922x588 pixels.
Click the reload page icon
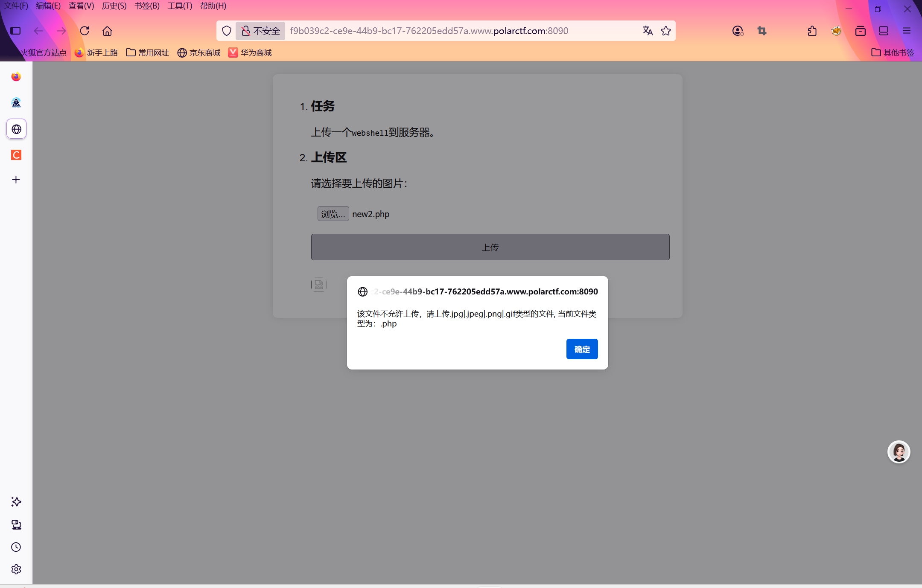click(85, 31)
